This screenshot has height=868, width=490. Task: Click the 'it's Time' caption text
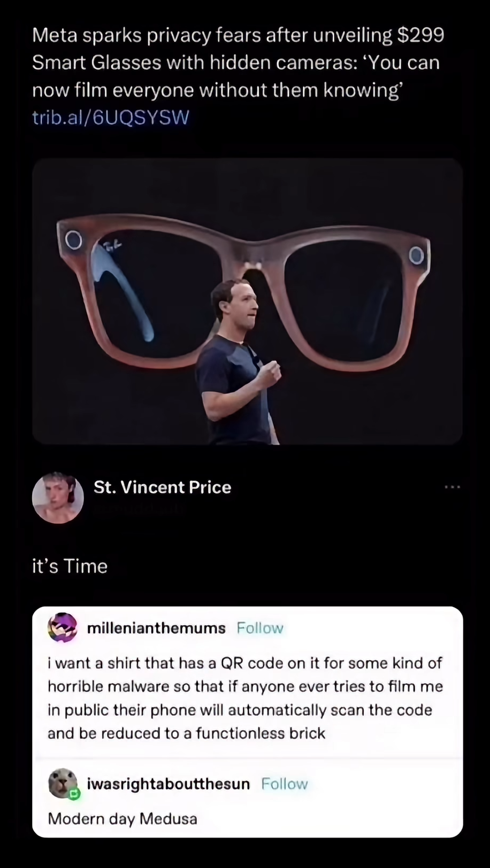tap(70, 565)
